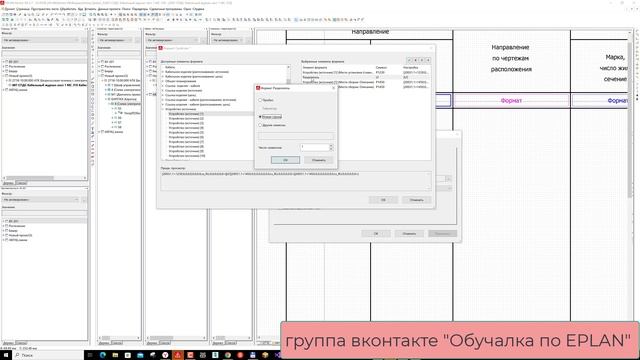Screen dimensions: 640x360
Task: Click the Число символов number field
Action: [x=315, y=147]
